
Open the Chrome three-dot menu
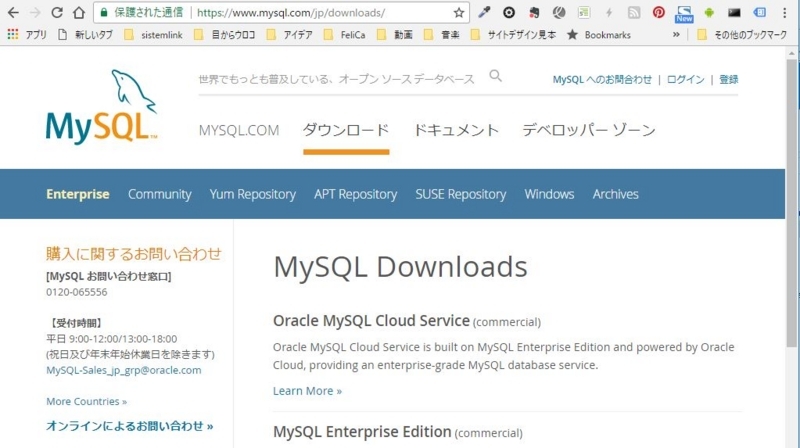785,13
